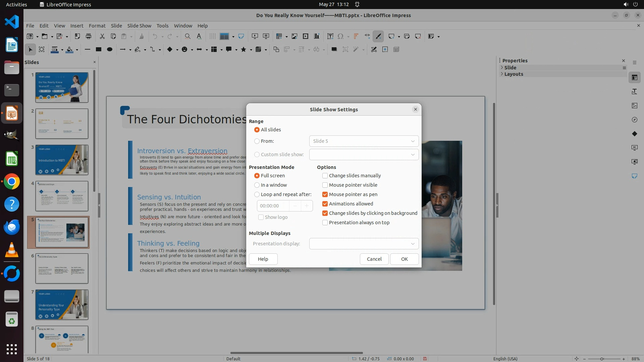Launch Thunderbird from the dock
644x362 pixels.
click(x=12, y=227)
